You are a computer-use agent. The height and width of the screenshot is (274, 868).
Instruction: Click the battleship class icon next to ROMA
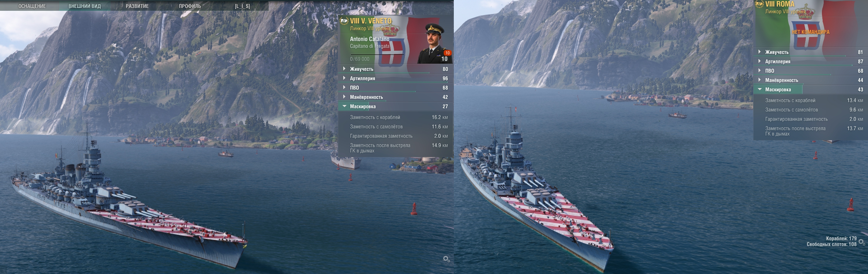click(759, 4)
